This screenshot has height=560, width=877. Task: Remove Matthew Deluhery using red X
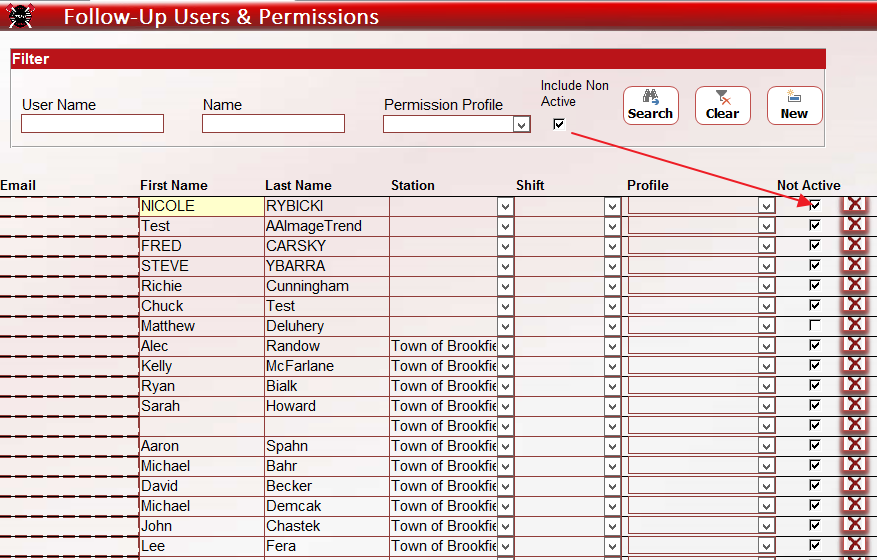point(854,326)
